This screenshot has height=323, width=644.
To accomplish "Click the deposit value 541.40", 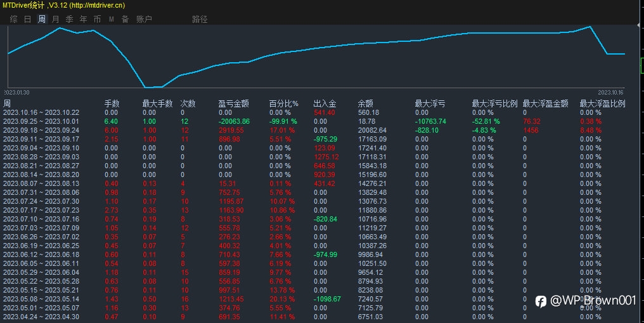I will [x=324, y=112].
